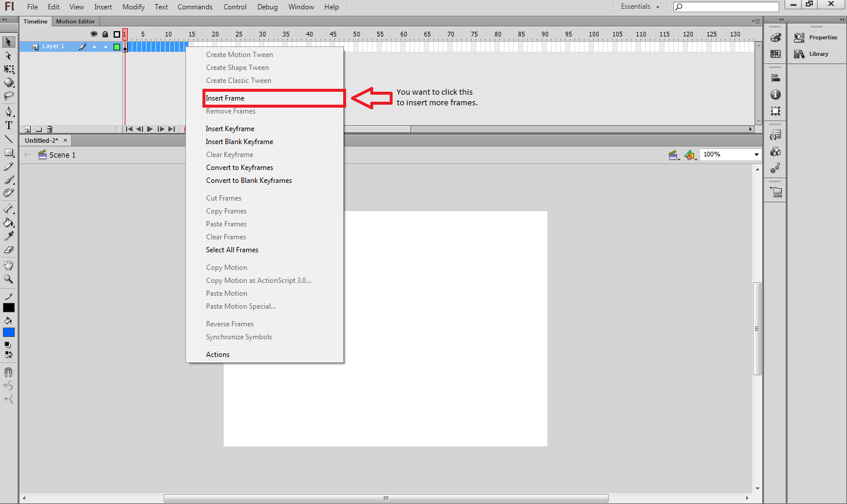This screenshot has width=847, height=504.
Task: Pick the Paint Bucket tool
Action: tap(8, 223)
